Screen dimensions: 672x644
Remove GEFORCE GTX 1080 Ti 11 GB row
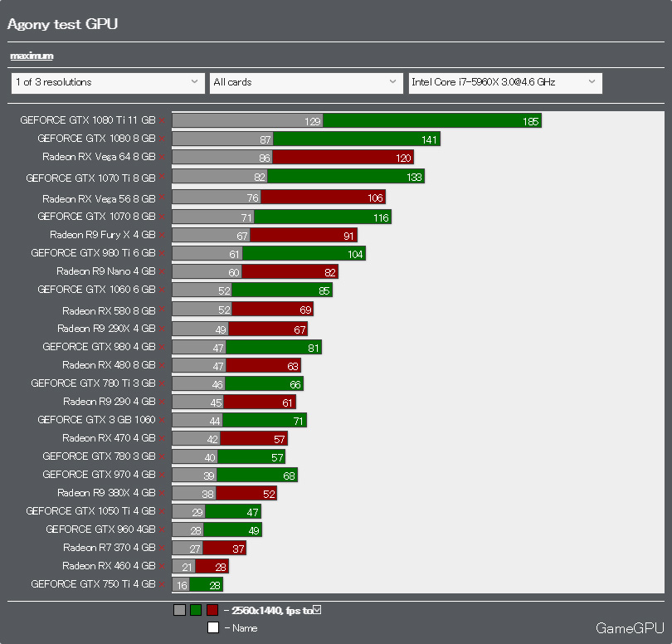coord(162,120)
